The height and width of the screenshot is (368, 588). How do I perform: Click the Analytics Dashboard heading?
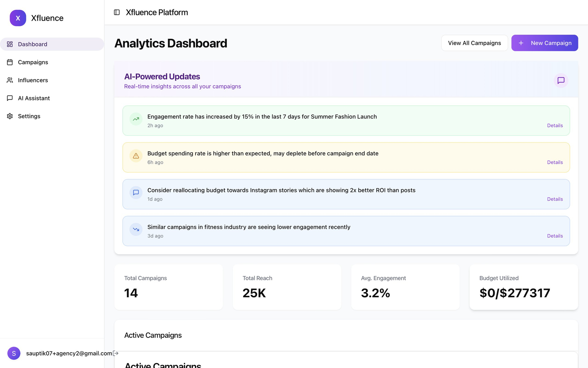(x=171, y=43)
